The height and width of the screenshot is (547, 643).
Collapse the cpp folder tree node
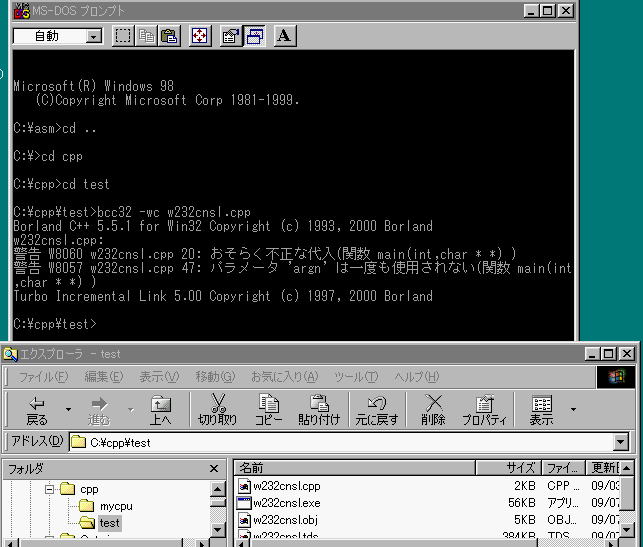(x=49, y=489)
